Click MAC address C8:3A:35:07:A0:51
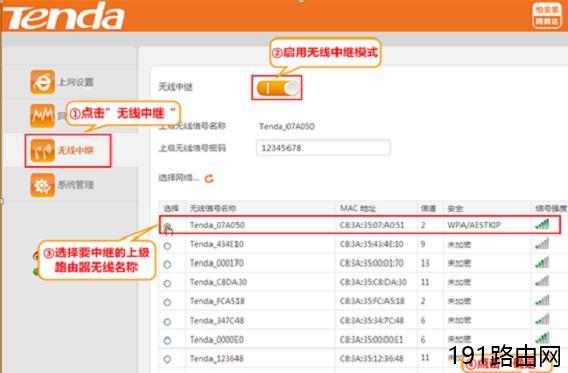 (x=372, y=225)
